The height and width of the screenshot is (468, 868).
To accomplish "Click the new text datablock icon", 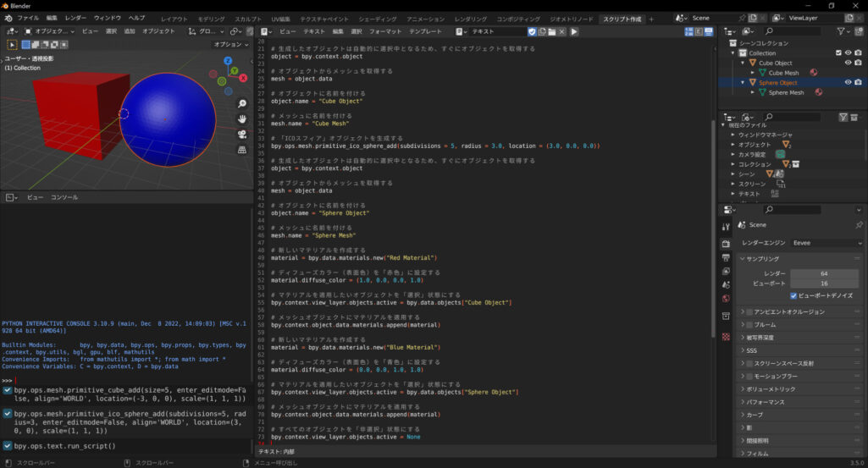I will (542, 31).
